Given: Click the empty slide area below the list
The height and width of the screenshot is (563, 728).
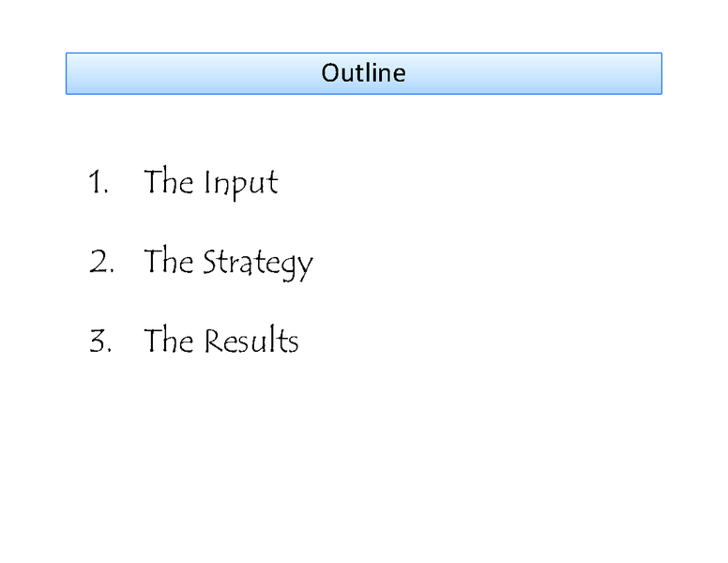Looking at the screenshot, I should [x=364, y=450].
